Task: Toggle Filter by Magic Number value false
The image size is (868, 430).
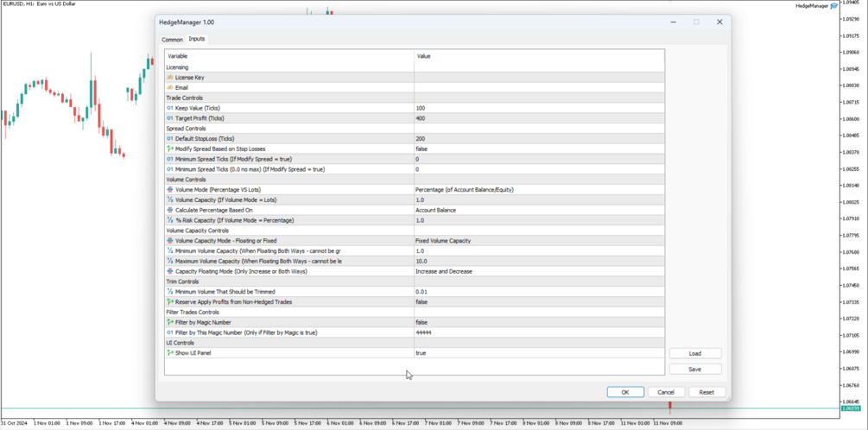Action: coord(539,322)
